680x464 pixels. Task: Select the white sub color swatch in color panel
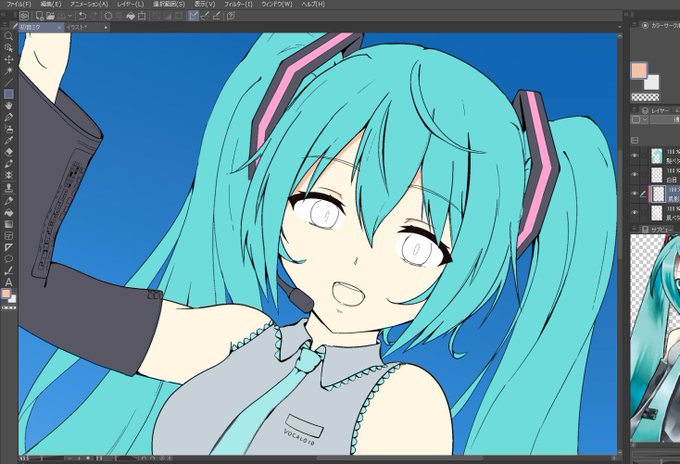click(652, 82)
